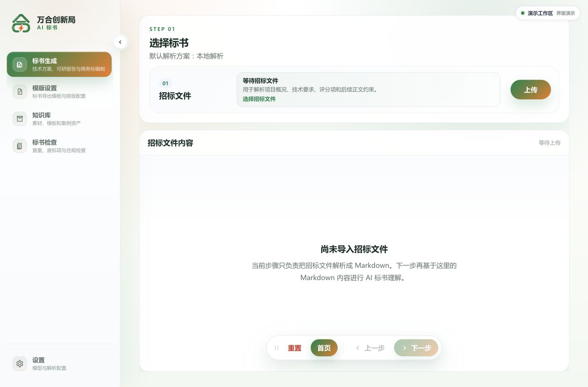
Task: Click the 模版设置 file icon
Action: 19,91
